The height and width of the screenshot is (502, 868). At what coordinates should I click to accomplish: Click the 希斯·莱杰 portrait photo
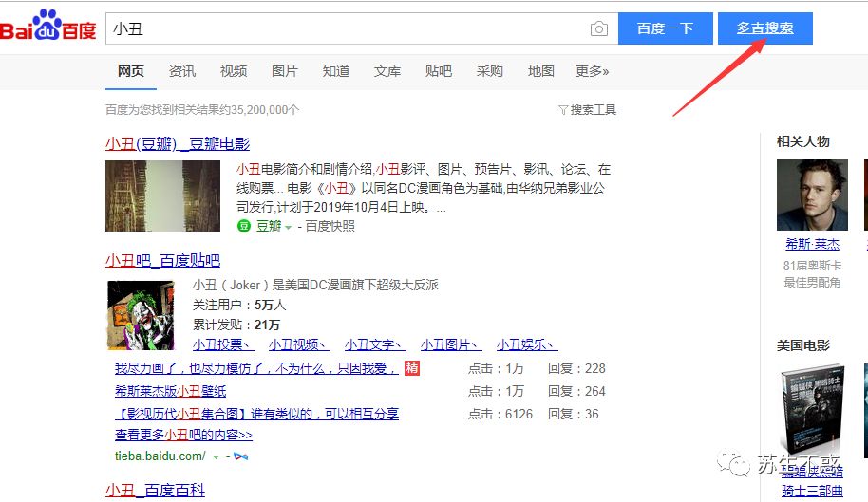pos(812,195)
